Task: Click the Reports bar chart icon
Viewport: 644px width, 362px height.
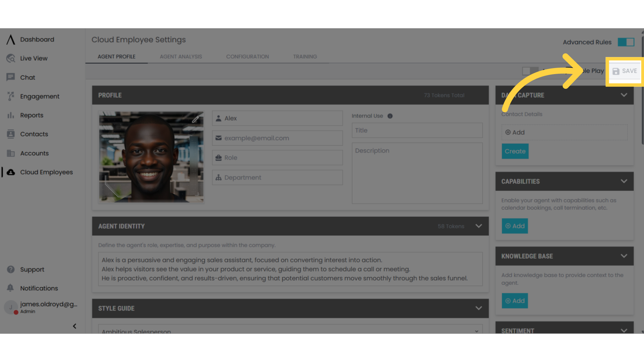Action: tap(11, 115)
